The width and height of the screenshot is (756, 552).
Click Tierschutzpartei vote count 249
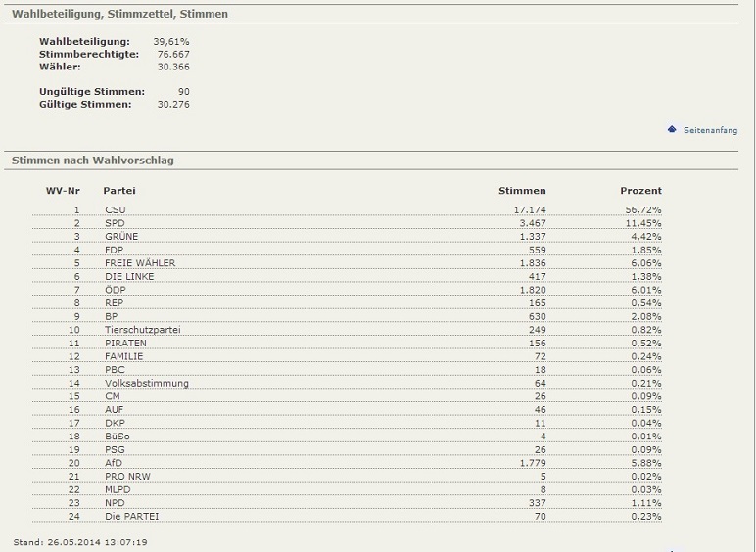[x=537, y=330]
